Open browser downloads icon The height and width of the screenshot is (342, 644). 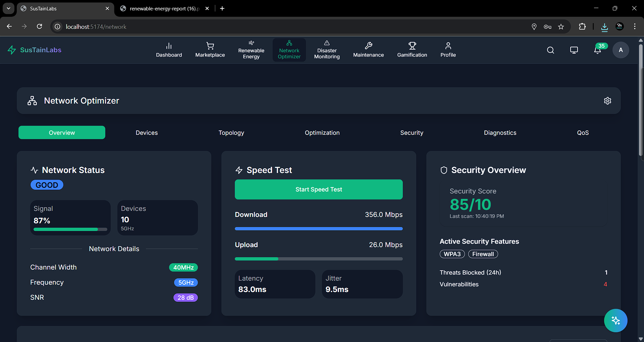pos(604,26)
